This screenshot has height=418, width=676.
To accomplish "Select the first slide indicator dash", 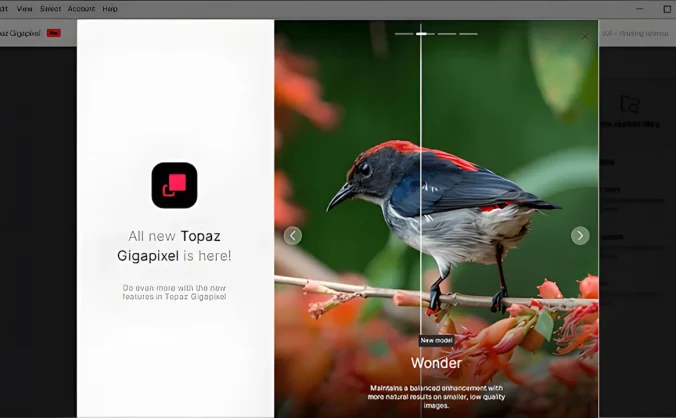I will click(403, 34).
